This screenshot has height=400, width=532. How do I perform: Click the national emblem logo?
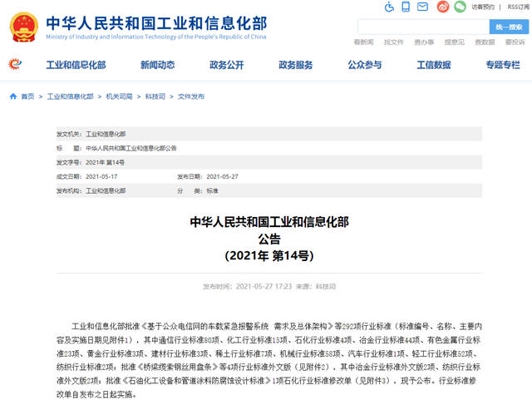click(24, 26)
